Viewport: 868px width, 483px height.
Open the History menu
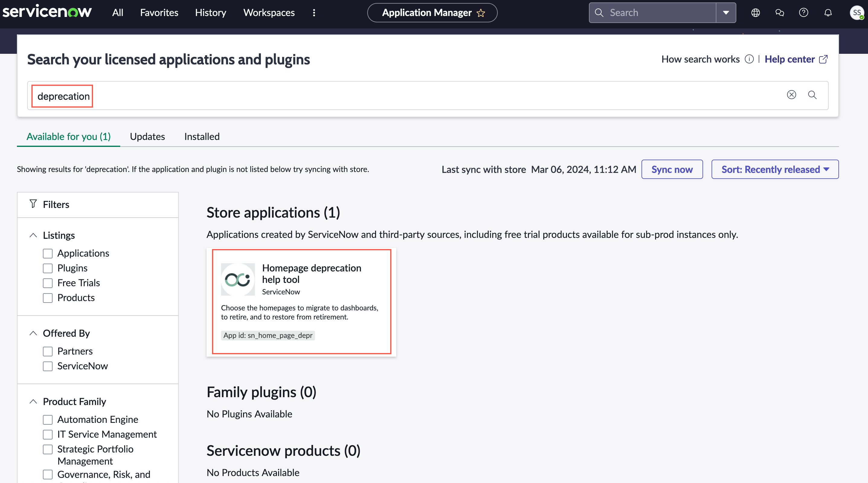tap(211, 12)
